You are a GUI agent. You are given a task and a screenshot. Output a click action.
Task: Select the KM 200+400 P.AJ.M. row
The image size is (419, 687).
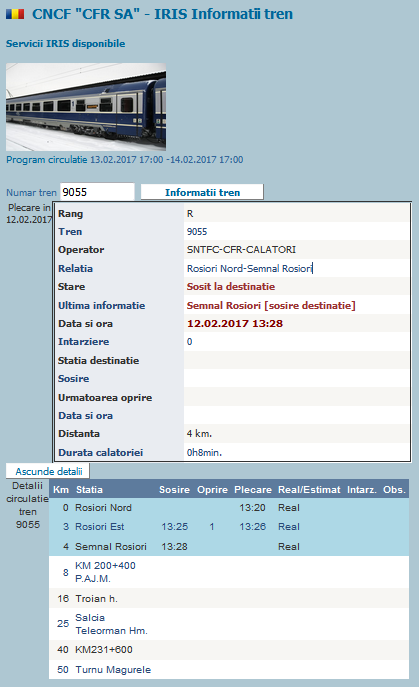229,572
